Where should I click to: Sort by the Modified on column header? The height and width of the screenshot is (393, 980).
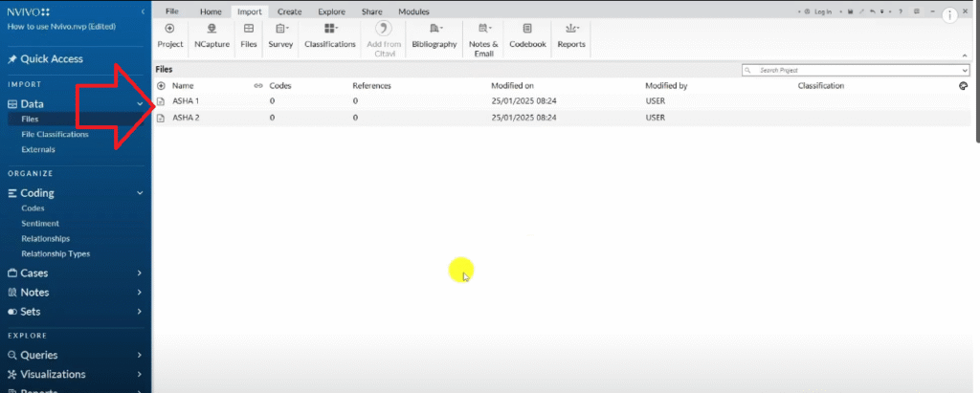click(513, 86)
